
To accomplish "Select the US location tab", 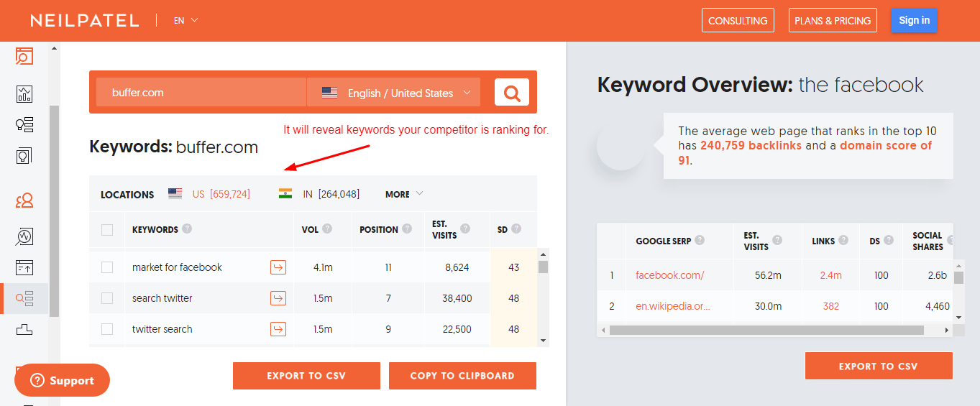I will coord(209,194).
